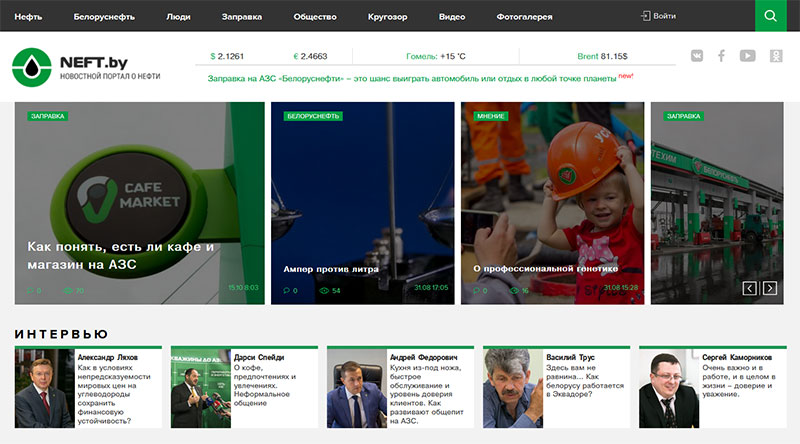Open the Белоруснефть menu item

point(104,16)
